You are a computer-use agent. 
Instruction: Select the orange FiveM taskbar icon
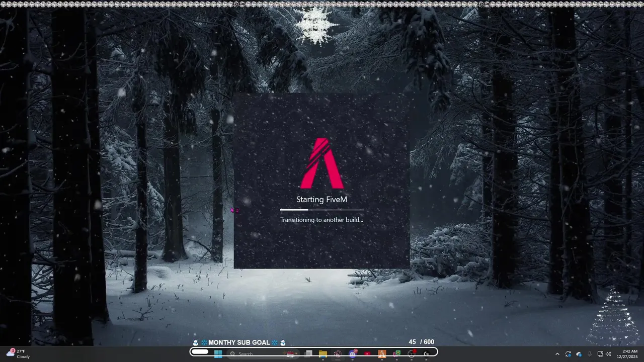tap(382, 354)
